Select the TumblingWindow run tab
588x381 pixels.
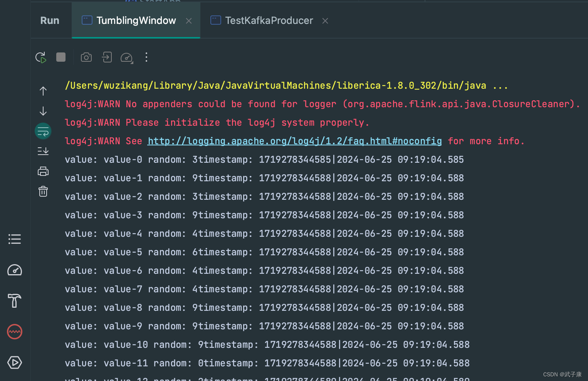click(136, 20)
